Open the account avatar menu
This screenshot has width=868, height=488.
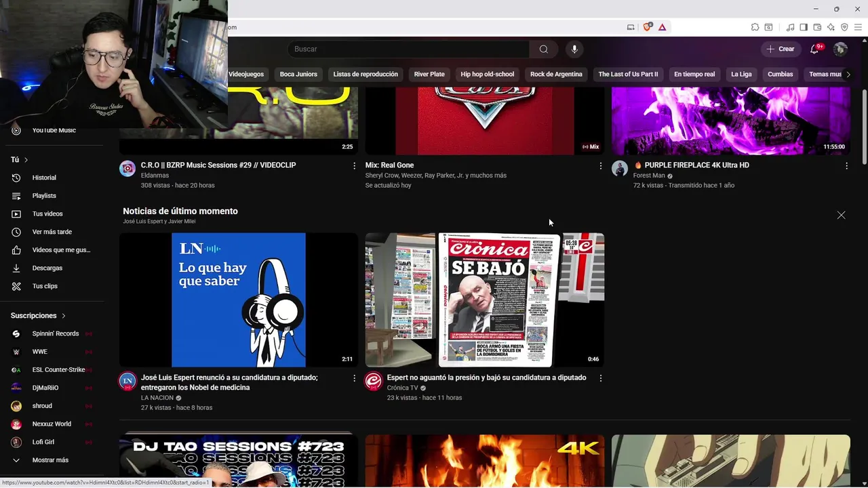click(x=840, y=49)
